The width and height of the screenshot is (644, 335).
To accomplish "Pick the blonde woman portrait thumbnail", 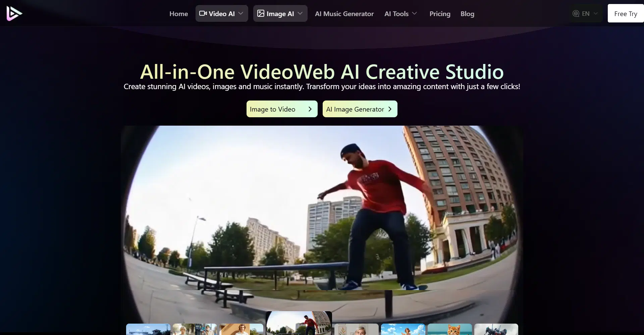I will pyautogui.click(x=356, y=329).
